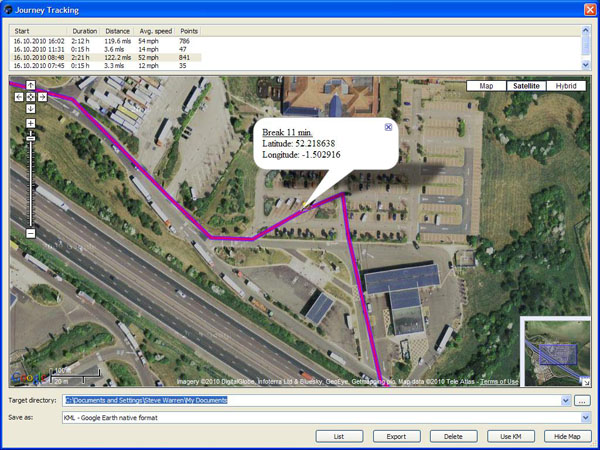Screen dimensions: 600x450
Task: Click the overview mini-map thumbnail
Action: (557, 353)
